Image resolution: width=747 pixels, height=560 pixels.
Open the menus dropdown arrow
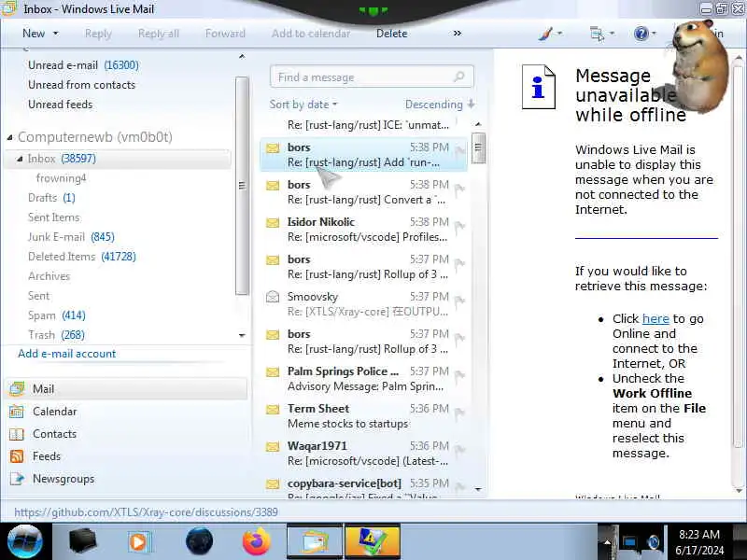(612, 34)
